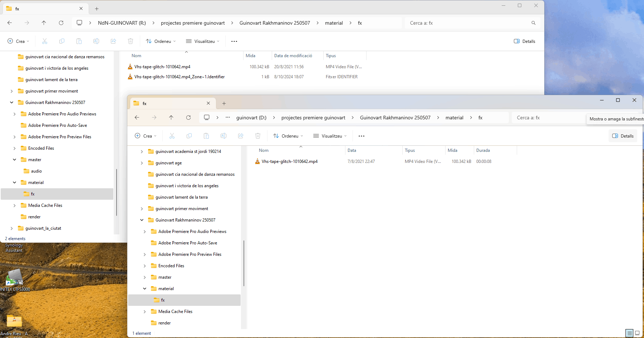Screen dimensions: 644x338
Task: Refresh the back NdN-GUINOVART window
Action: click(61, 23)
